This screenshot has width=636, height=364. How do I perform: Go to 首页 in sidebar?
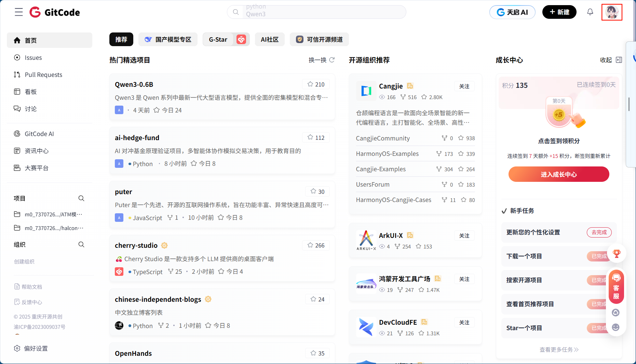click(50, 40)
